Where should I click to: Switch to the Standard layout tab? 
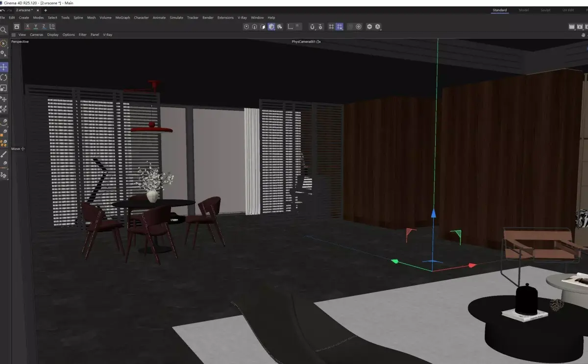(x=500, y=10)
